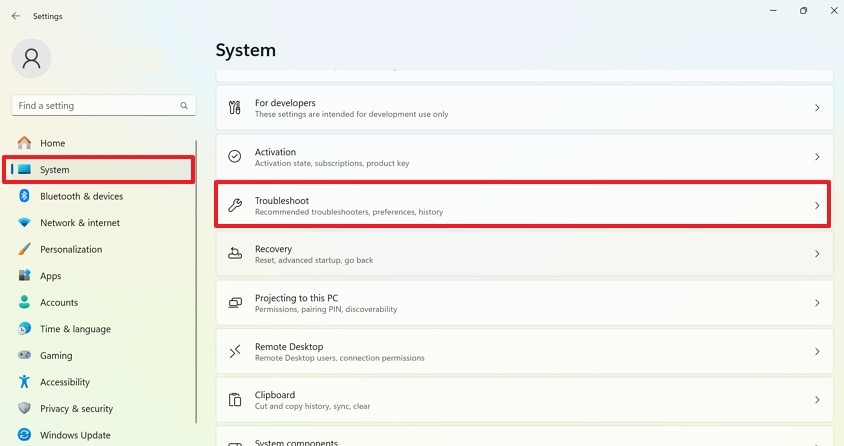The height and width of the screenshot is (446, 844).
Task: Open Accessibility section
Action: coord(100,381)
